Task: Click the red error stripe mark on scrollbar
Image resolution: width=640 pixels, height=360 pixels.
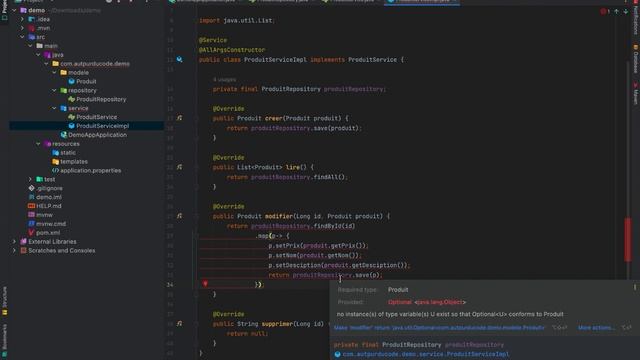Action: pyautogui.click(x=628, y=240)
